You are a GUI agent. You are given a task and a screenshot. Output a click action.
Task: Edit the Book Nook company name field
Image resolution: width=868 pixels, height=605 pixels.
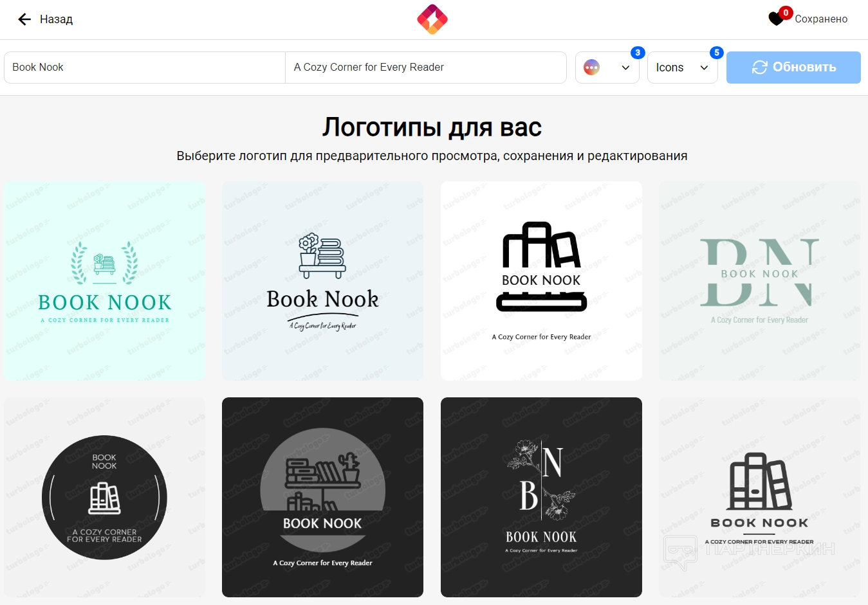pyautogui.click(x=145, y=68)
